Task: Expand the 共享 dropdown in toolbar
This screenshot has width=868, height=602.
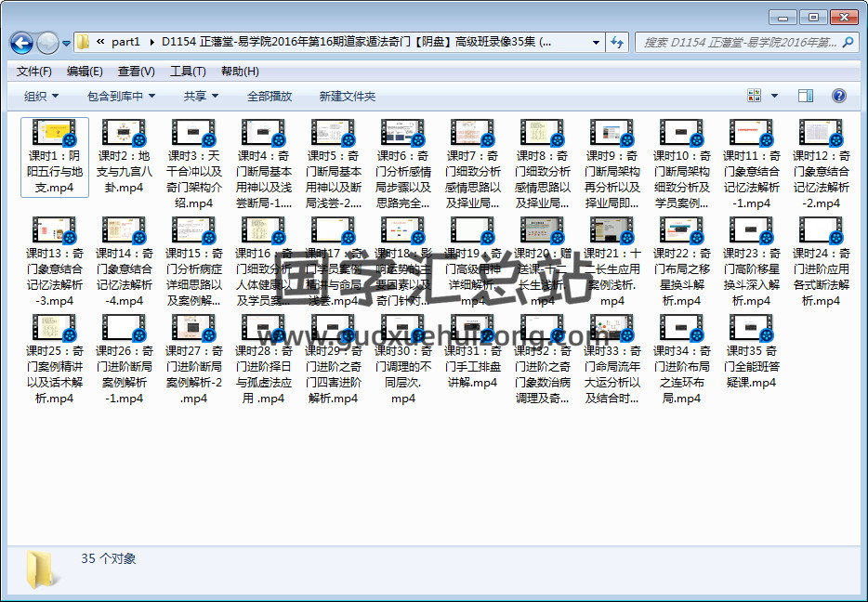Action: (201, 96)
